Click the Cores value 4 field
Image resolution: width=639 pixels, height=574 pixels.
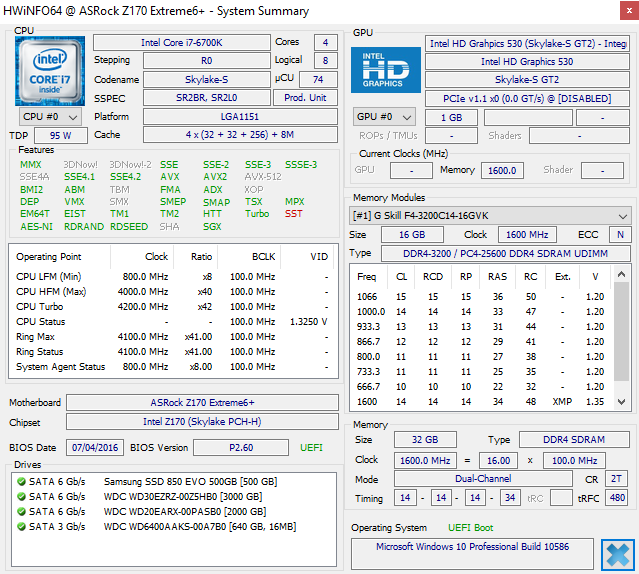326,43
